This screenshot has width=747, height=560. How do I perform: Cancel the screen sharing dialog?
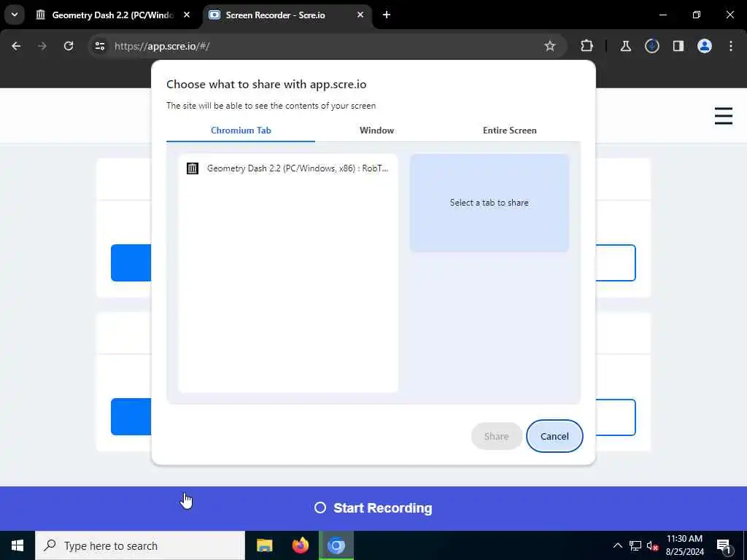click(554, 436)
